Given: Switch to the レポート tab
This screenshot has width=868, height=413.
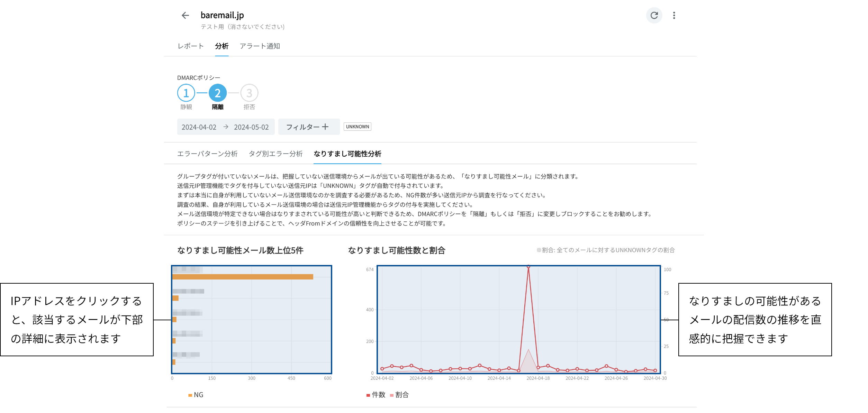Looking at the screenshot, I should pos(191,46).
